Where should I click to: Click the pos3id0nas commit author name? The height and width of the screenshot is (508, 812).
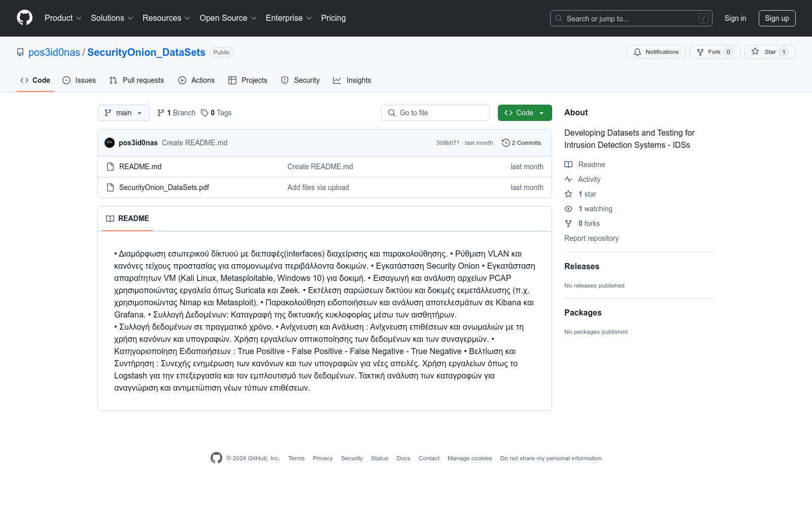pos(138,143)
